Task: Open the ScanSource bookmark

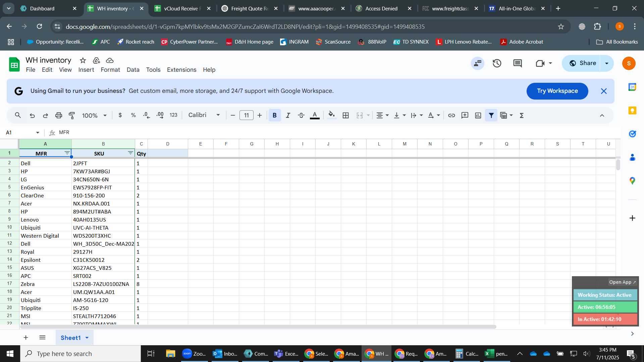Action: tap(333, 42)
